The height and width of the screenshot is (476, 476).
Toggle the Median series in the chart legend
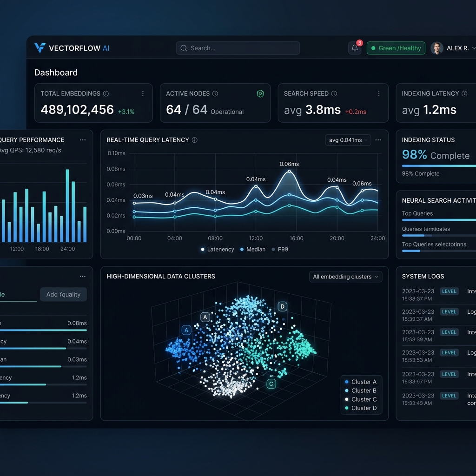[252, 249]
